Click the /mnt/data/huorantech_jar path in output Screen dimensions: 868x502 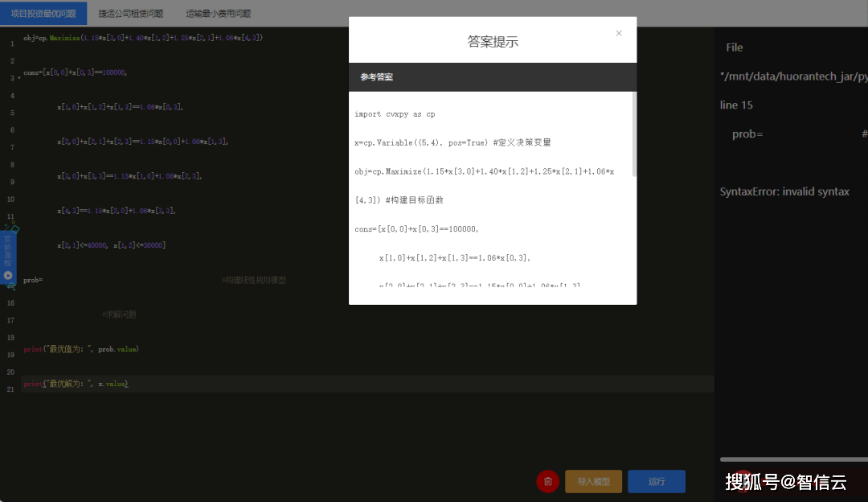(794, 76)
